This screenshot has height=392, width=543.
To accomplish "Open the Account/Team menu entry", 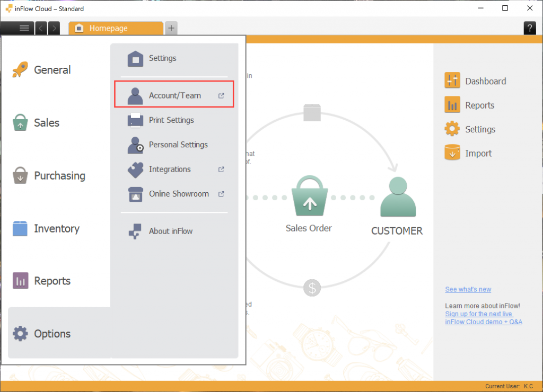I will (x=174, y=94).
